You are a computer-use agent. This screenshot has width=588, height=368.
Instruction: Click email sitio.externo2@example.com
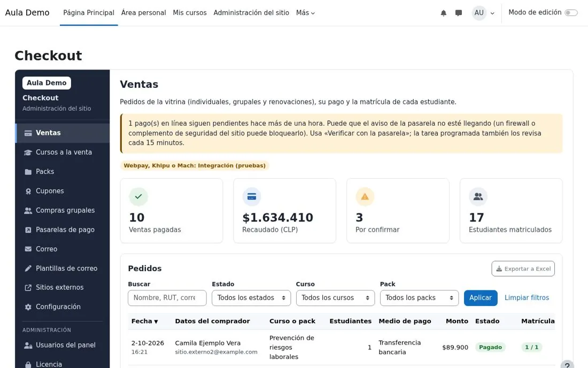tap(216, 352)
